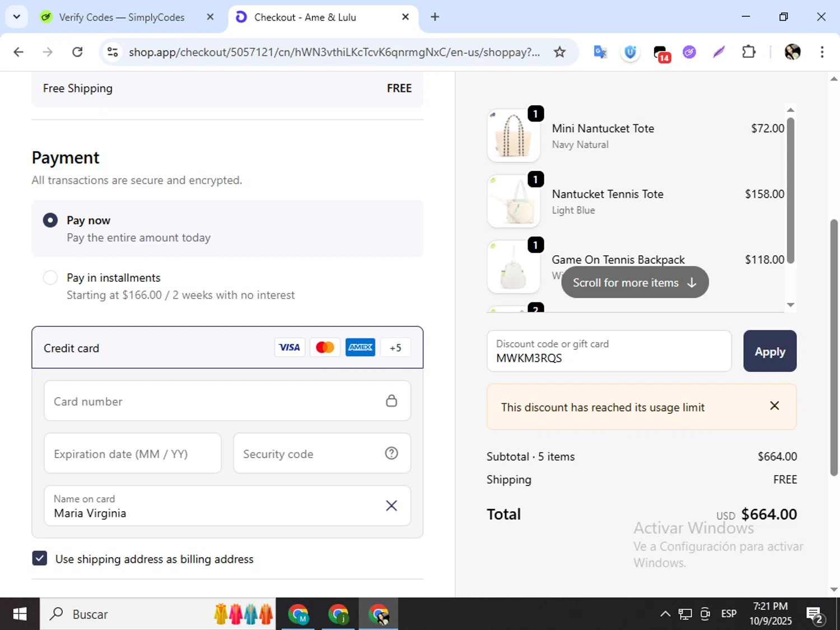
Task: Go back to the previous page
Action: click(18, 52)
